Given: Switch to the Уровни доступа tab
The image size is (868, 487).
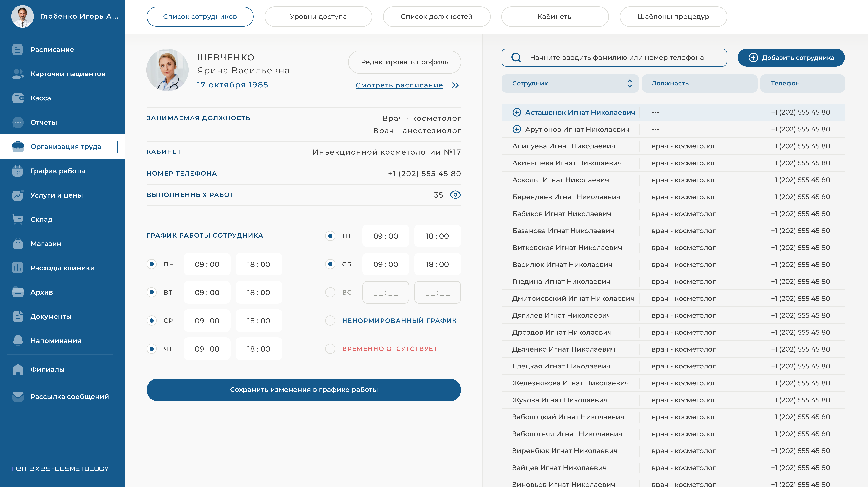Looking at the screenshot, I should coord(318,17).
